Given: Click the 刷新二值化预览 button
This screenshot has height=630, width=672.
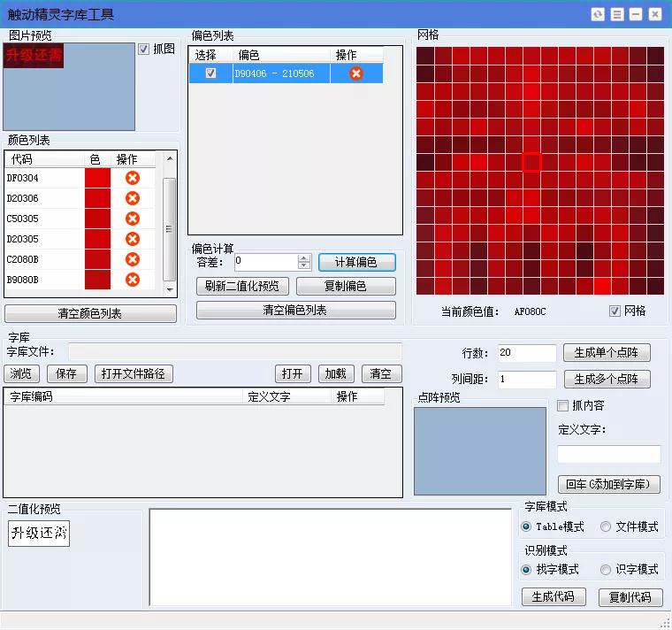Looking at the screenshot, I should click(x=242, y=286).
